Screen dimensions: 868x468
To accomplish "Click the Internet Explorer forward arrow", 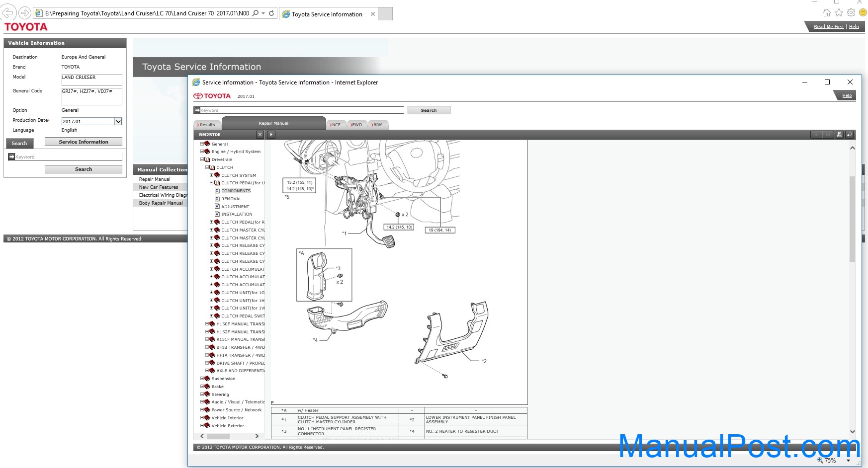I will click(24, 13).
